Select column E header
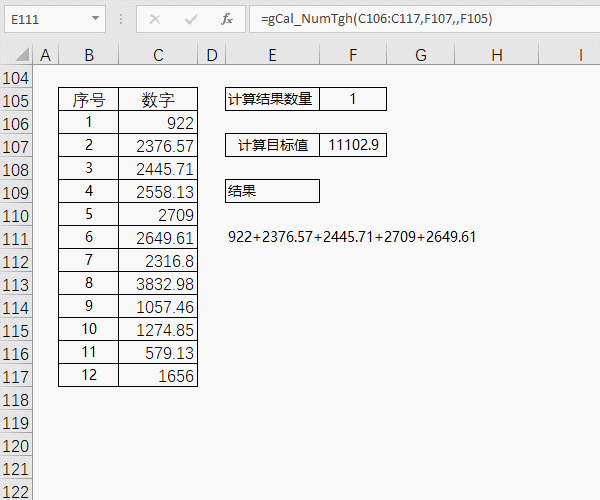 point(272,55)
